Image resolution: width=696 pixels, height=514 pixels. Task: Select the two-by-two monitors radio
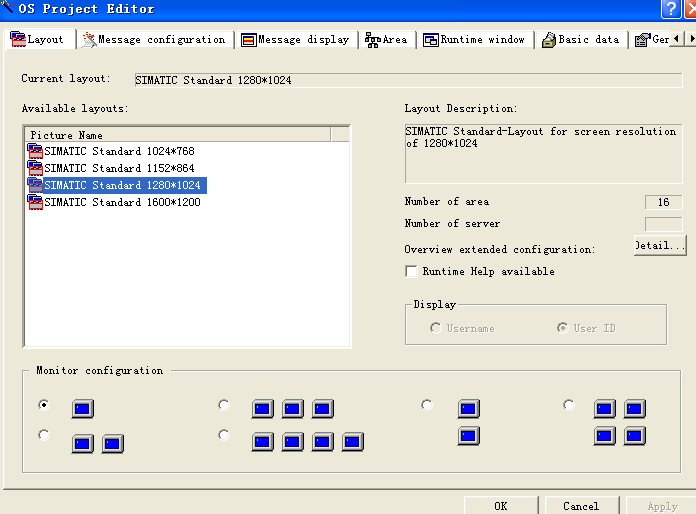coord(569,405)
